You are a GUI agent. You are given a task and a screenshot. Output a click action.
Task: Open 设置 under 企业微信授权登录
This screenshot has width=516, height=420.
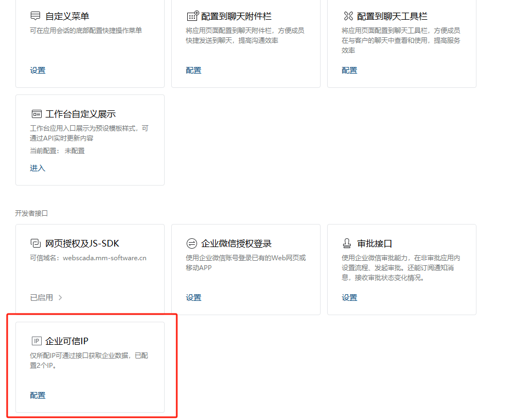[193, 298]
